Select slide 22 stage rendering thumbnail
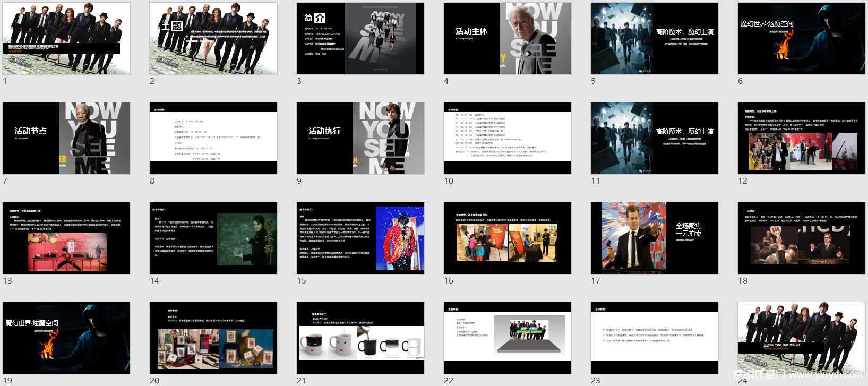 [508, 338]
